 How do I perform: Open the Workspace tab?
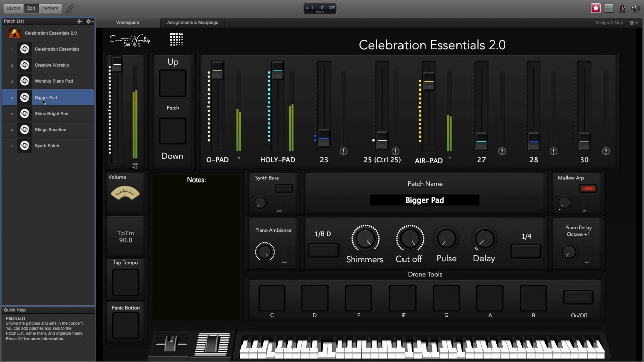coord(127,23)
